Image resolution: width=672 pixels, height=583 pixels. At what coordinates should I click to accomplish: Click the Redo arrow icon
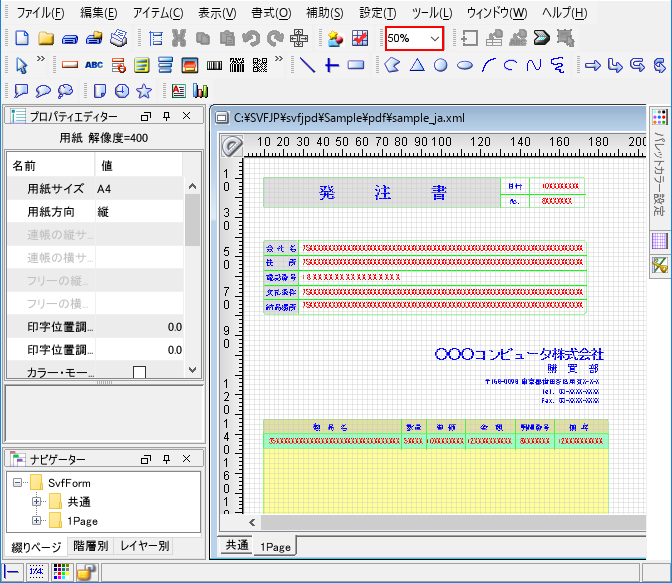[275, 38]
